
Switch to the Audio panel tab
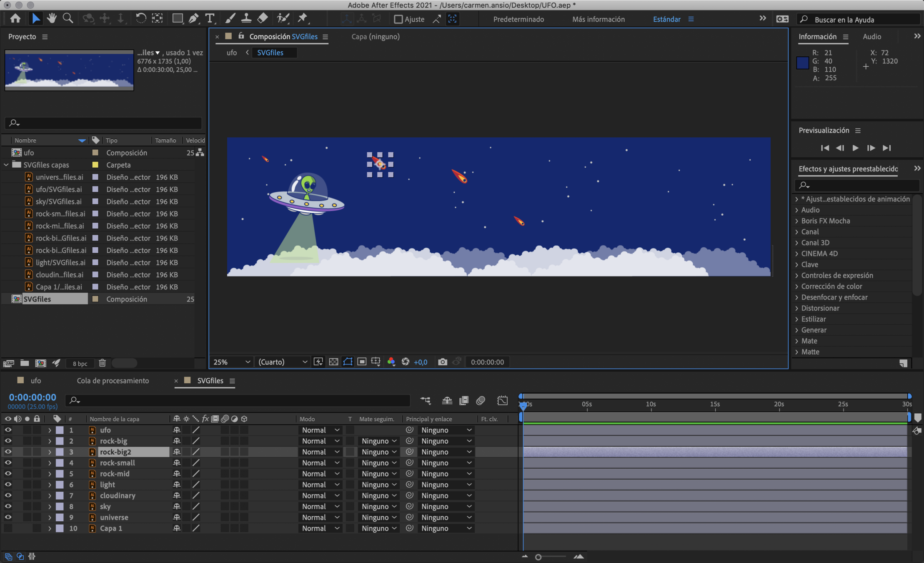(871, 37)
